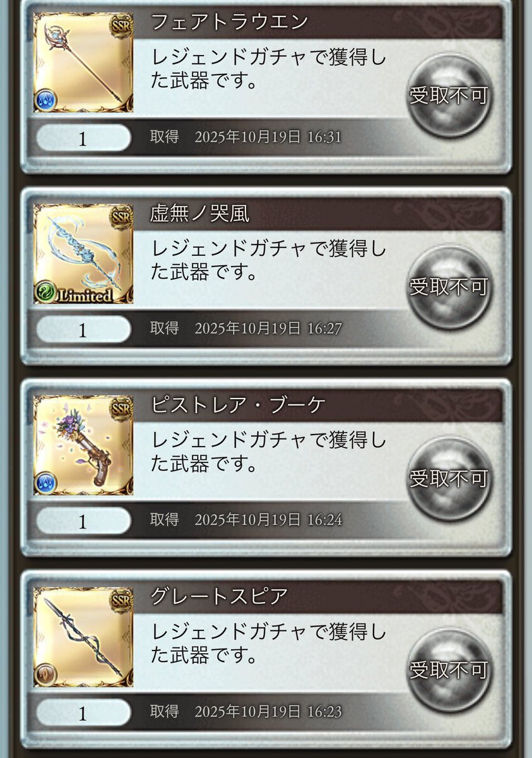
Task: Tap the 虚無ノ哭風 Limited weapon icon
Action: pyautogui.click(x=83, y=254)
